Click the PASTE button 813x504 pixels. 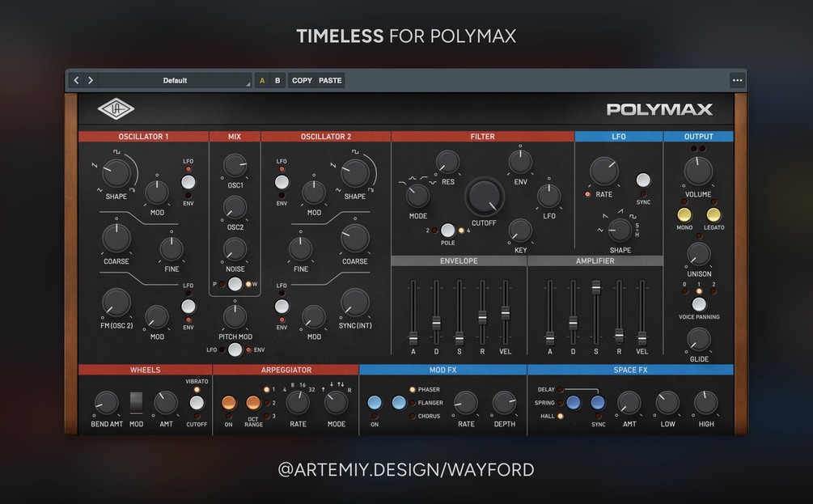[x=330, y=80]
